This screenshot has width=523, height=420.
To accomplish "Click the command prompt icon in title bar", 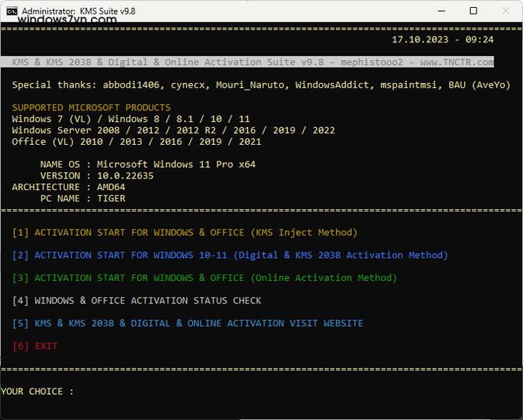I will [x=11, y=11].
